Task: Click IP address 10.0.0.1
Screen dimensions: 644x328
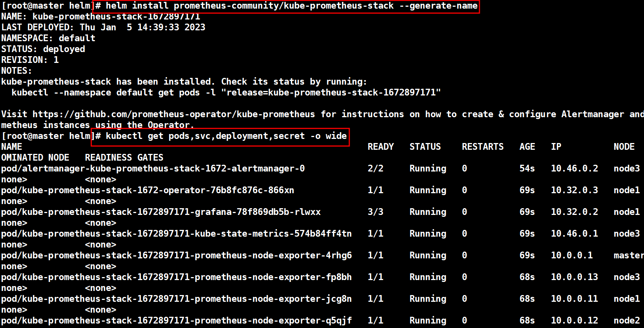Action: (x=572, y=255)
